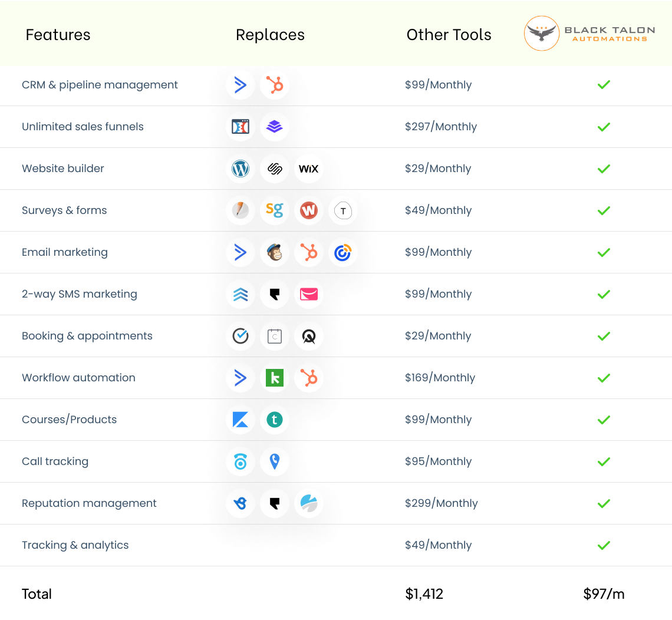This screenshot has width=672, height=620.
Task: Select the Other Tools column header
Action: coord(449,35)
